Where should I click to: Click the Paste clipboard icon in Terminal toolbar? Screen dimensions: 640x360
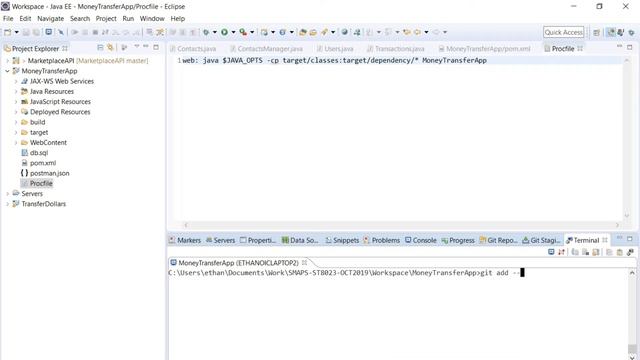(x=620, y=252)
